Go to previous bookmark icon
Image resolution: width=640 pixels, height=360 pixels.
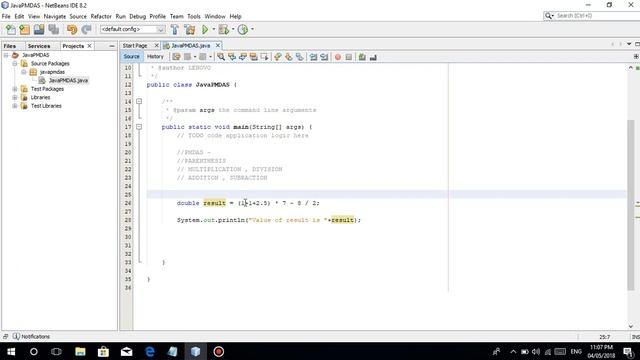(278, 57)
